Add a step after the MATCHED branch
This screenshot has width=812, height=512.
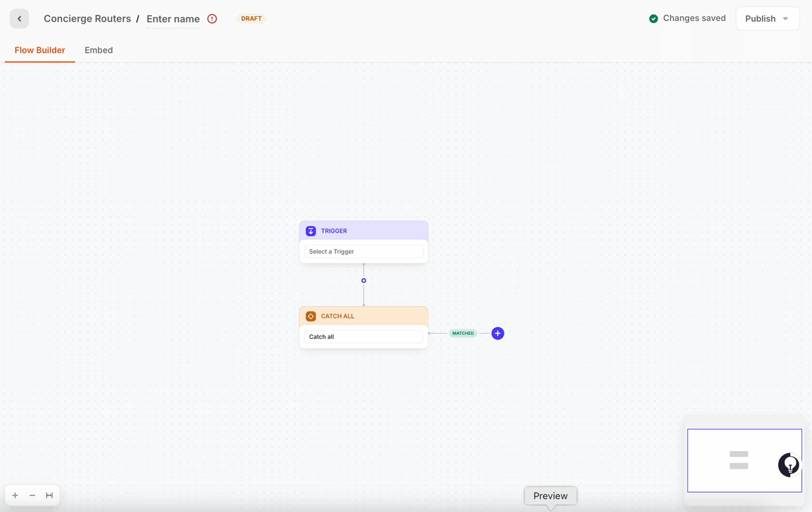pyautogui.click(x=498, y=333)
